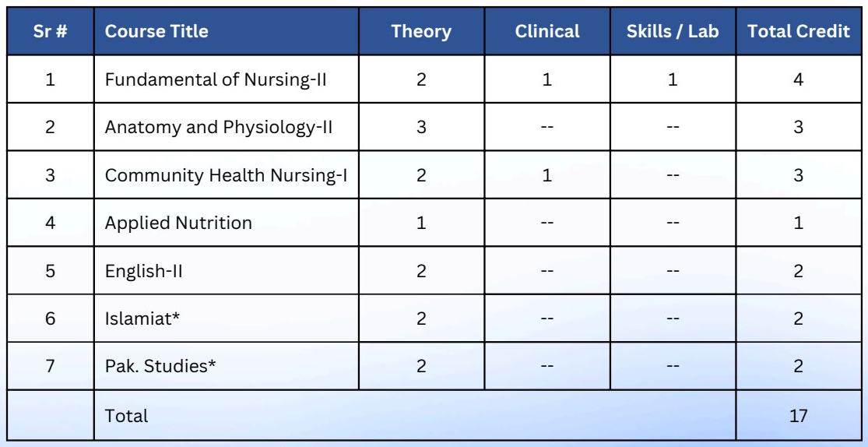
Task: Click total credit 4 for Fundamental Nursing
Action: pos(798,79)
